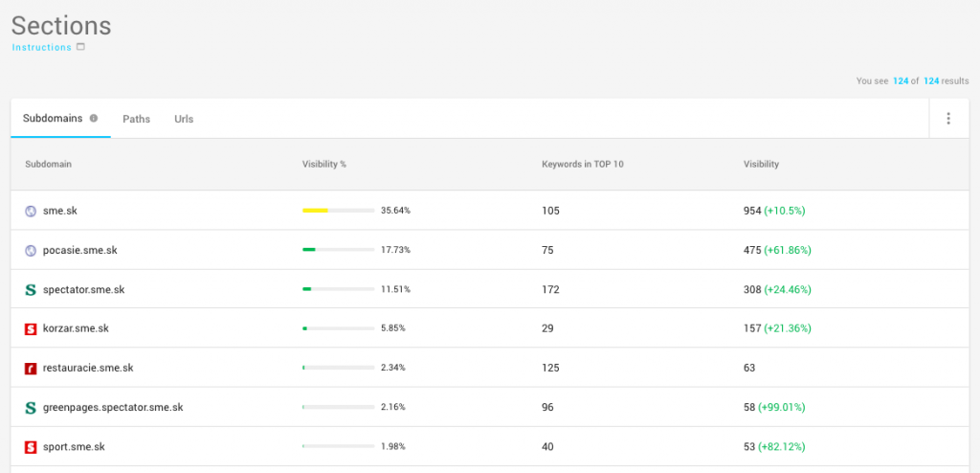Click the green S icon for greenpages.spectator.sme.sk
980x473 pixels.
click(x=31, y=407)
